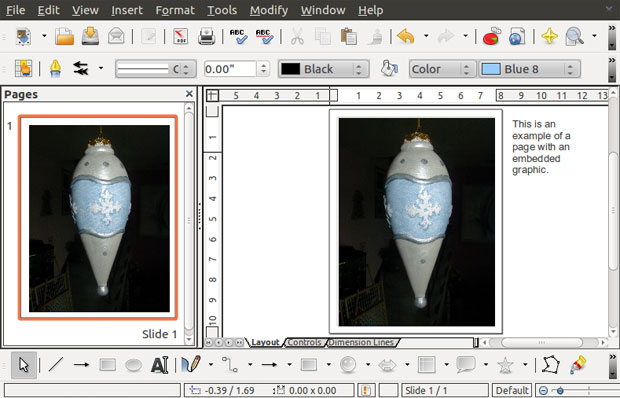Screen dimensions: 620x398
Task: Select the Slide 1 thumbnail in Pages
Action: 98,217
